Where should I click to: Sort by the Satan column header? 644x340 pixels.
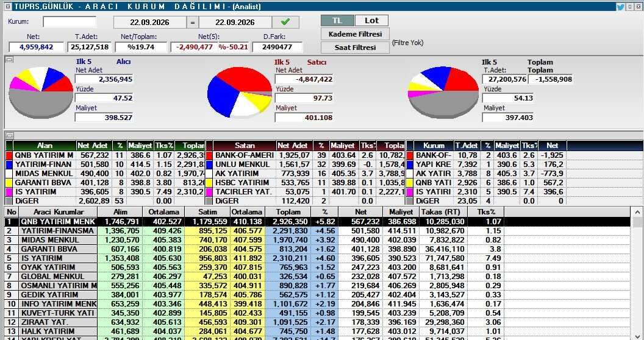click(245, 146)
